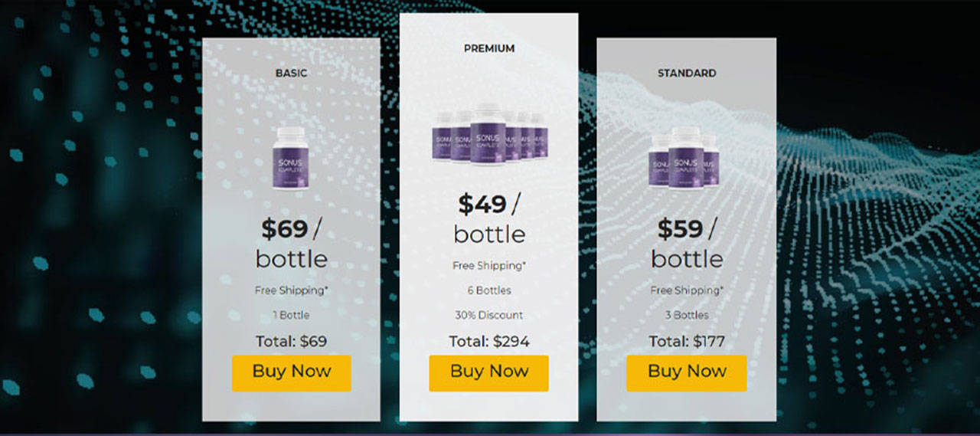Select the three bottles product image
This screenshot has width=980, height=436.
click(686, 157)
